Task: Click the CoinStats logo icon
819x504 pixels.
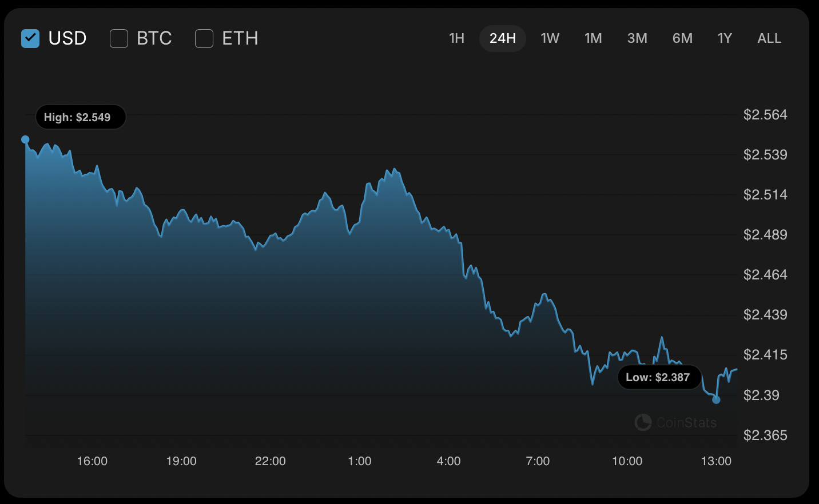Action: (643, 422)
